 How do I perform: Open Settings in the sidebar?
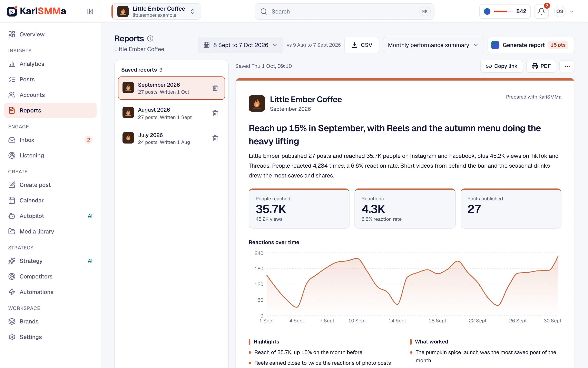[50, 337]
